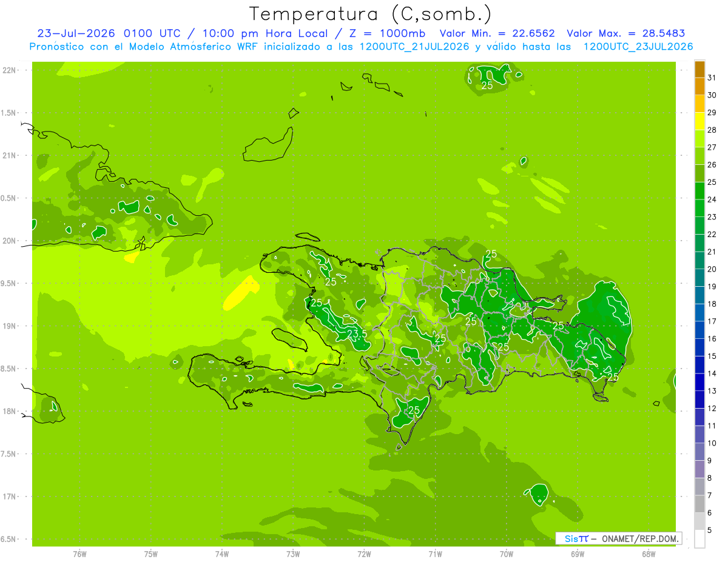The height and width of the screenshot is (562, 728).
Task: Pick the gray swatch between 6 and 7
Action: 699,504
